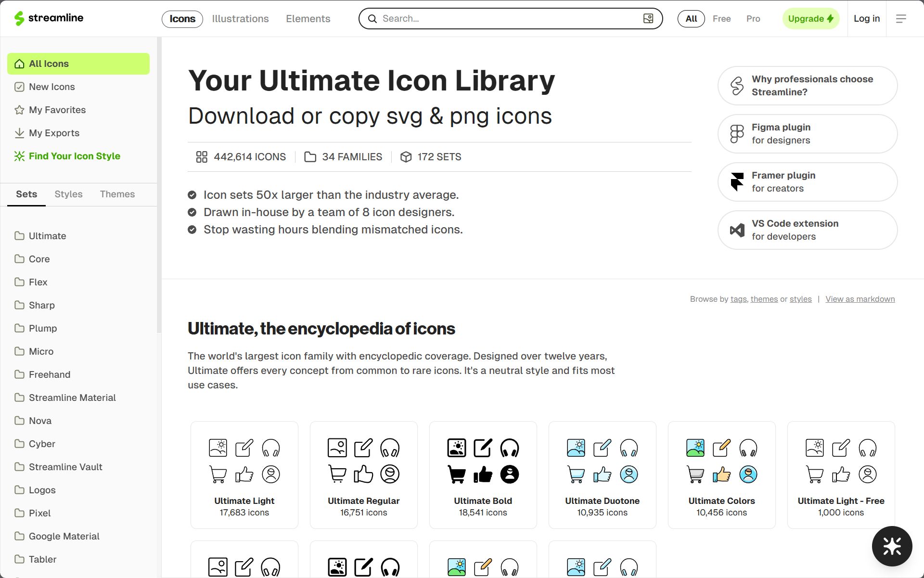This screenshot has height=578, width=924.
Task: Open the themes browse link
Action: [x=764, y=299]
